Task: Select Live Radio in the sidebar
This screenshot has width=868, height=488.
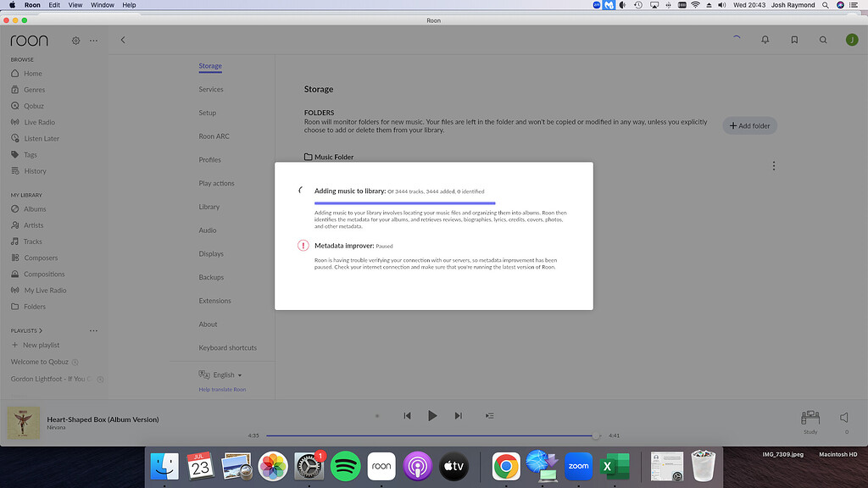Action: 40,122
